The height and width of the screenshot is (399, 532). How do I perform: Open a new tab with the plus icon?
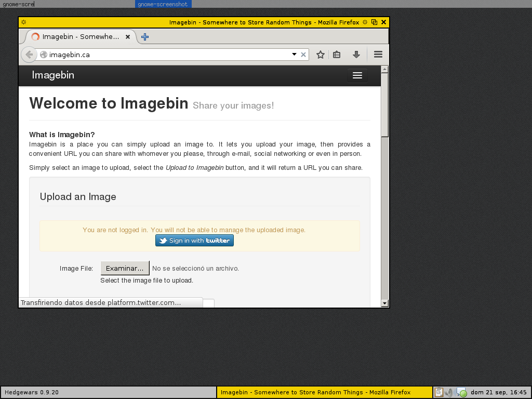coord(145,37)
